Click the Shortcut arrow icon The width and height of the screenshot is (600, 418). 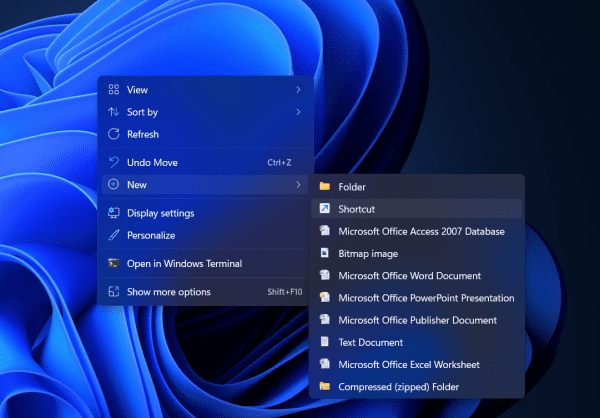pyautogui.click(x=324, y=209)
